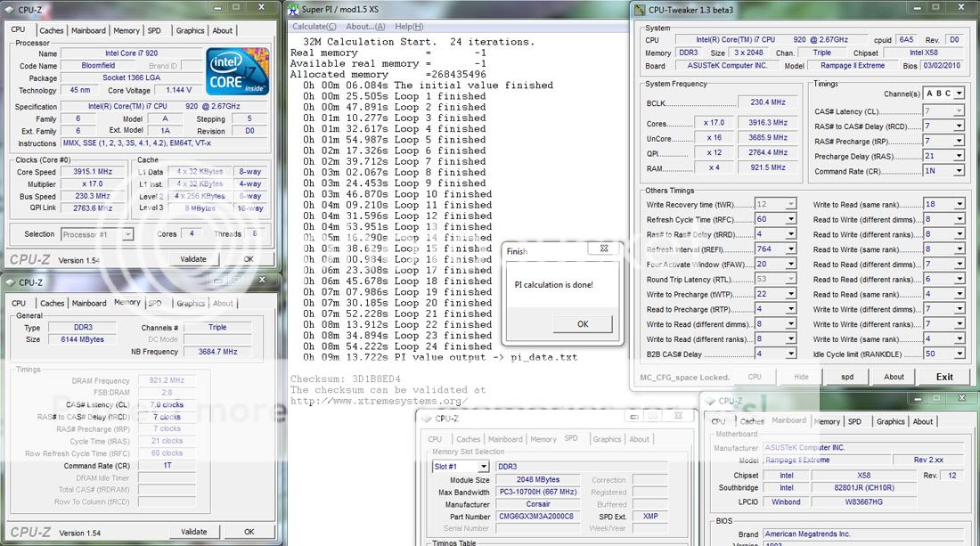Click Validate in the top-left CPU-Z window
This screenshot has height=546, width=980.
[x=193, y=258]
